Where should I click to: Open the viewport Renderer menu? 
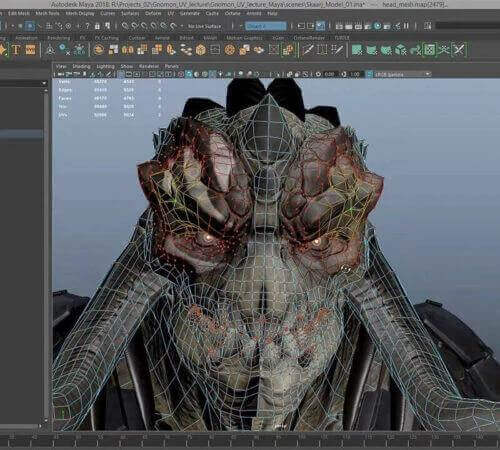point(149,66)
